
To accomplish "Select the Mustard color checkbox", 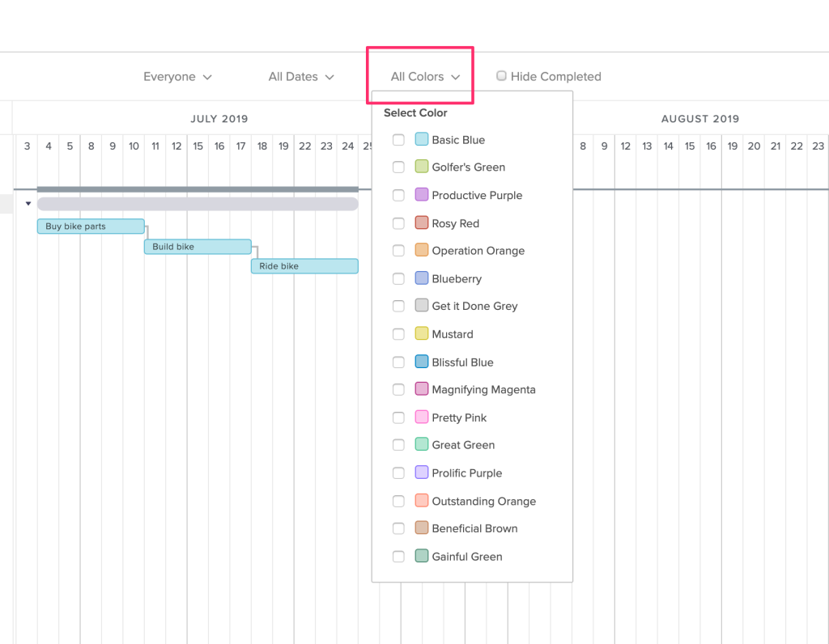I will click(x=398, y=334).
